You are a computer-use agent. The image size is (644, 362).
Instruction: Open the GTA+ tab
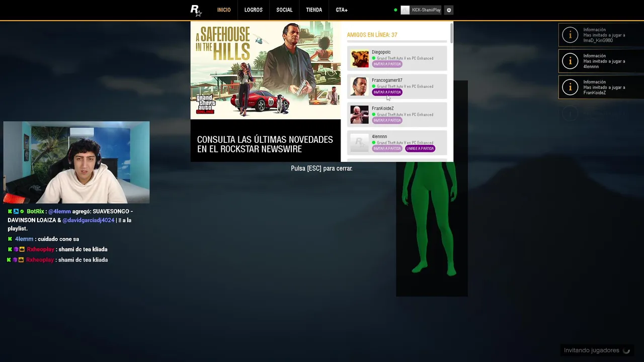point(342,10)
